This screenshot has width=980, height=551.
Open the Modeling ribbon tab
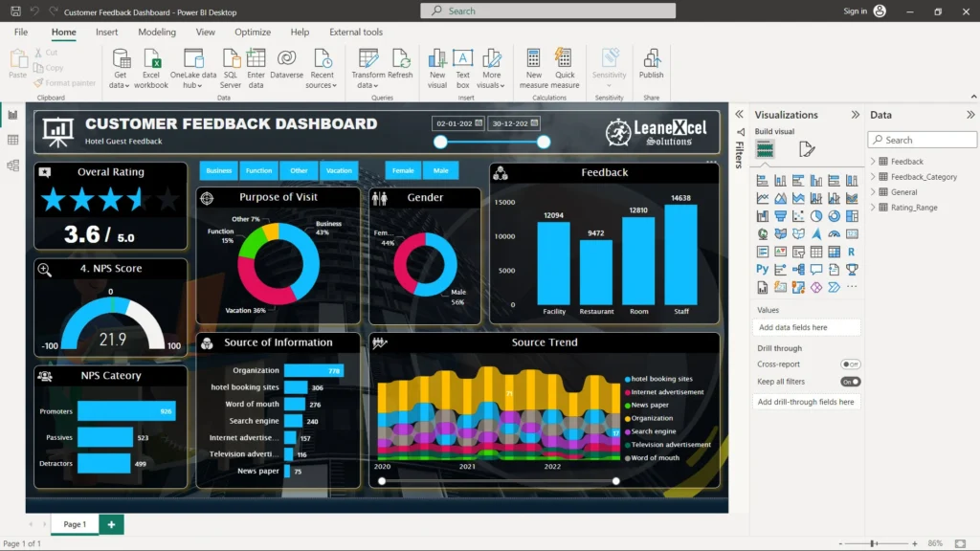[157, 32]
